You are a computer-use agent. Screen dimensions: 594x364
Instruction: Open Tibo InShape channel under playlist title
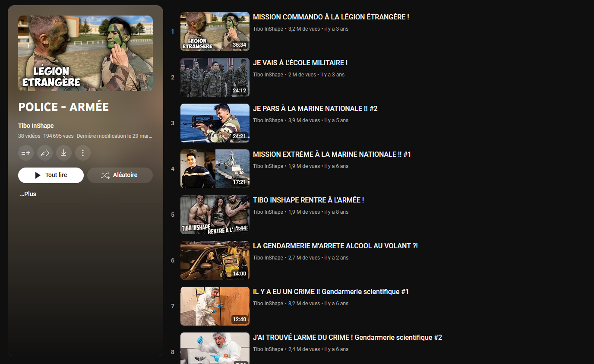[36, 126]
